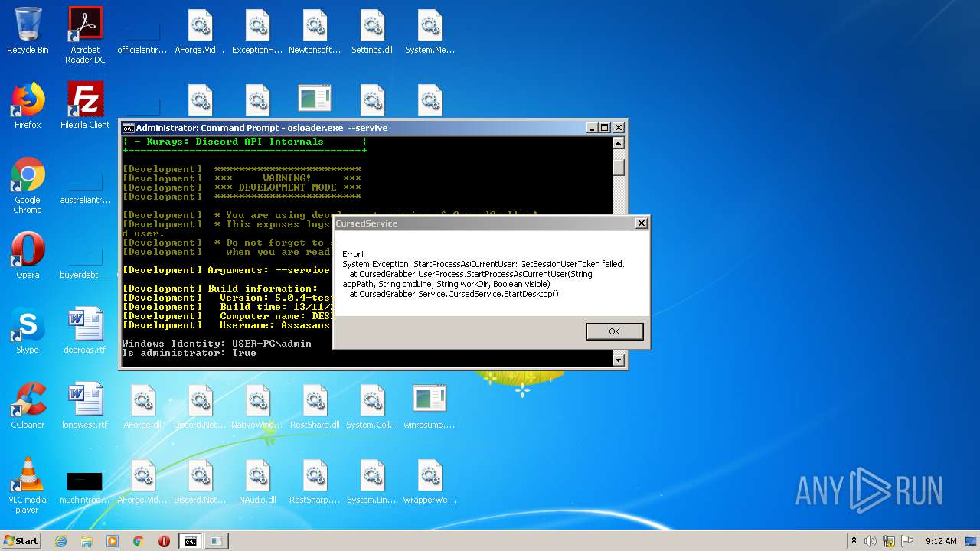Switch to the CursedService taskbar button
The height and width of the screenshot is (551, 980).
[x=216, y=541]
